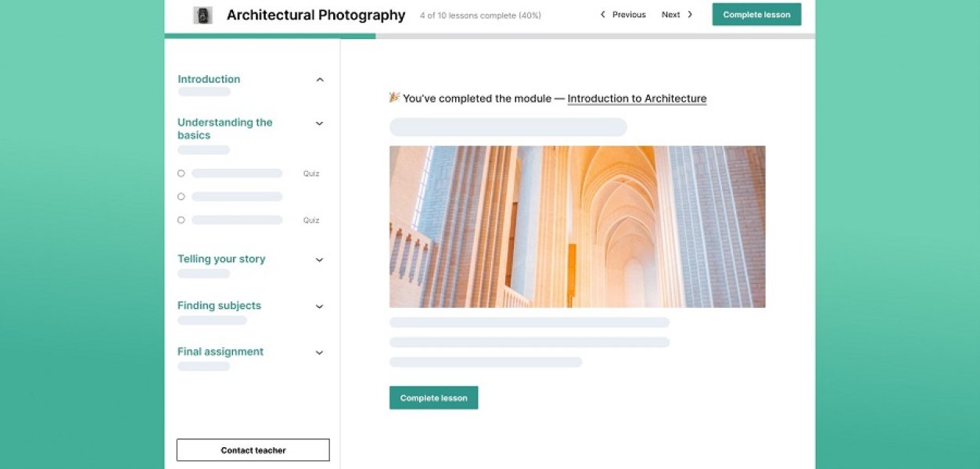Click the course camera logo icon
The height and width of the screenshot is (469, 980).
pos(203,15)
